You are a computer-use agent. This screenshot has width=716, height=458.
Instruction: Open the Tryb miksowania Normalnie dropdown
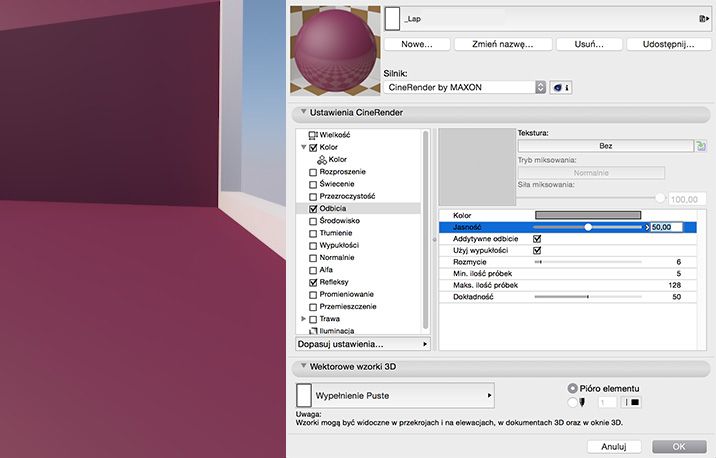[591, 173]
